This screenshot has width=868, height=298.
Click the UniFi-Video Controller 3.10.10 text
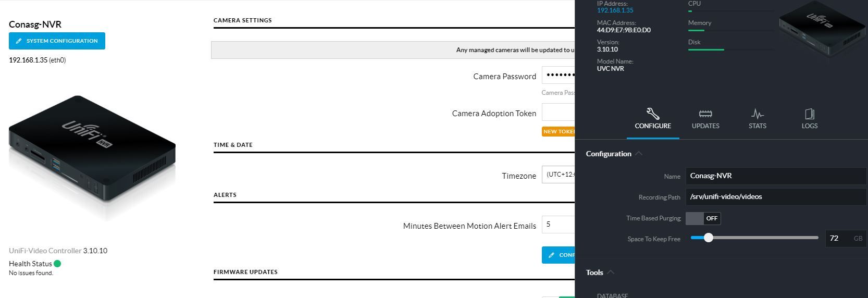58,251
